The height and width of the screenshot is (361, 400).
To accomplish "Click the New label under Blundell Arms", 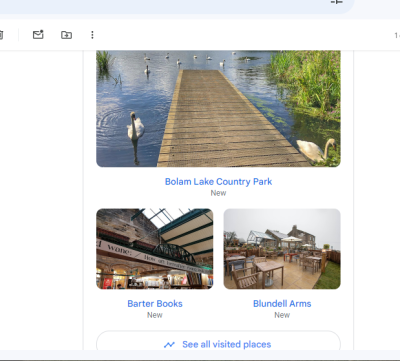I will coord(282,315).
